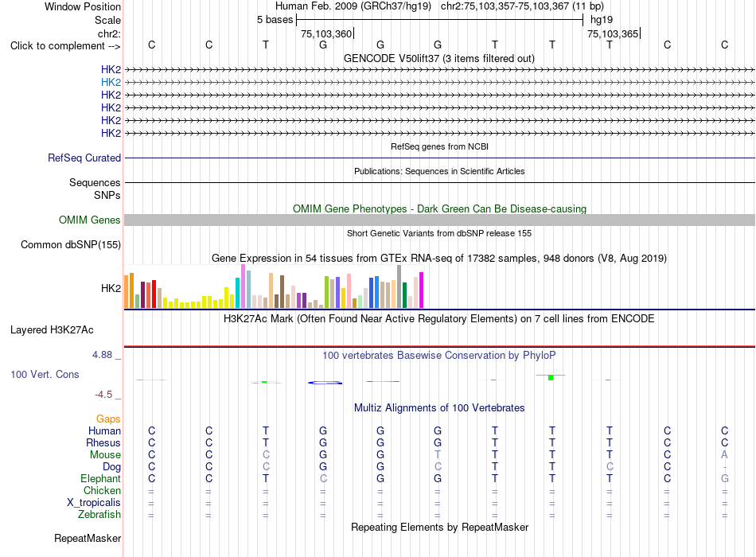Click the -4.5 PhyloP lower limit value

point(103,395)
